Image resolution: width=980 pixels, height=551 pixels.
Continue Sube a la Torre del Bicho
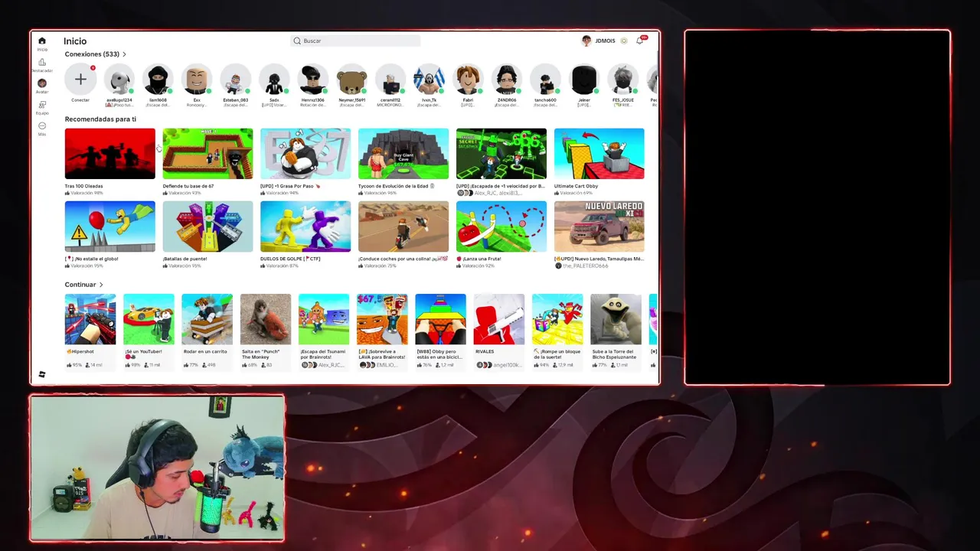pos(616,319)
